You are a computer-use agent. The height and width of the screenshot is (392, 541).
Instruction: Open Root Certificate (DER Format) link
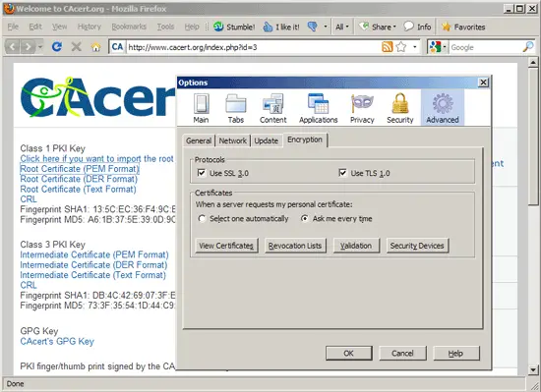pyautogui.click(x=79, y=179)
